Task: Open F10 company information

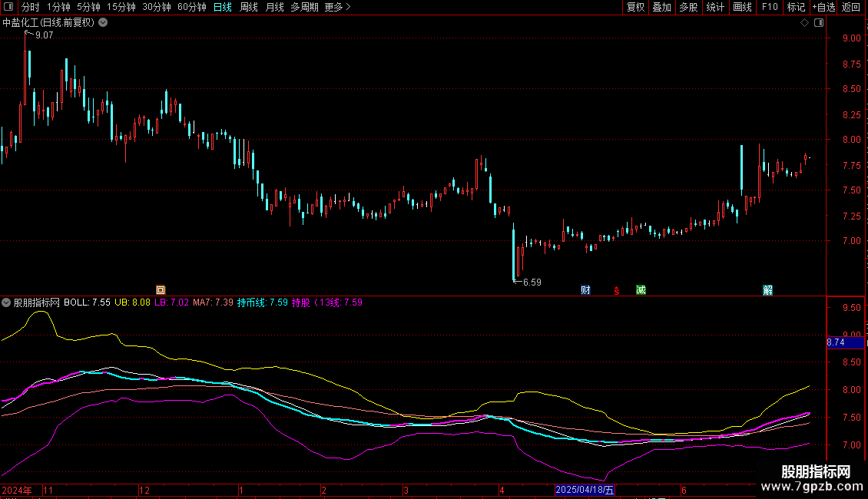Action: 770,7
